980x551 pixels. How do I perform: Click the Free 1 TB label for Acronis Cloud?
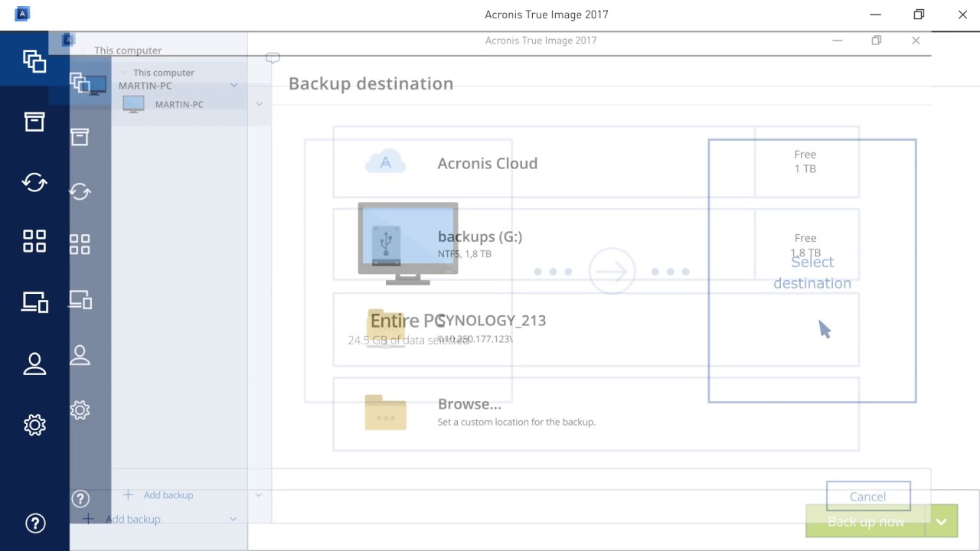pyautogui.click(x=805, y=161)
